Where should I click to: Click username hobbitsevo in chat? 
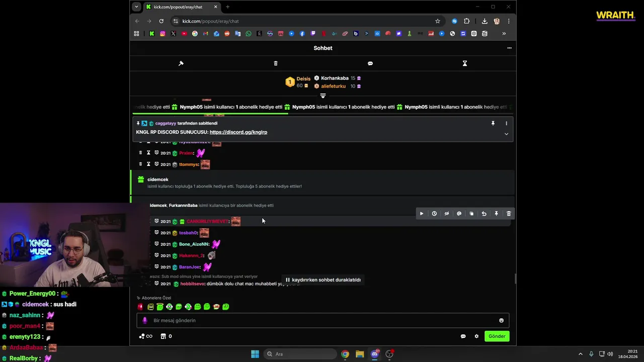[192, 284]
